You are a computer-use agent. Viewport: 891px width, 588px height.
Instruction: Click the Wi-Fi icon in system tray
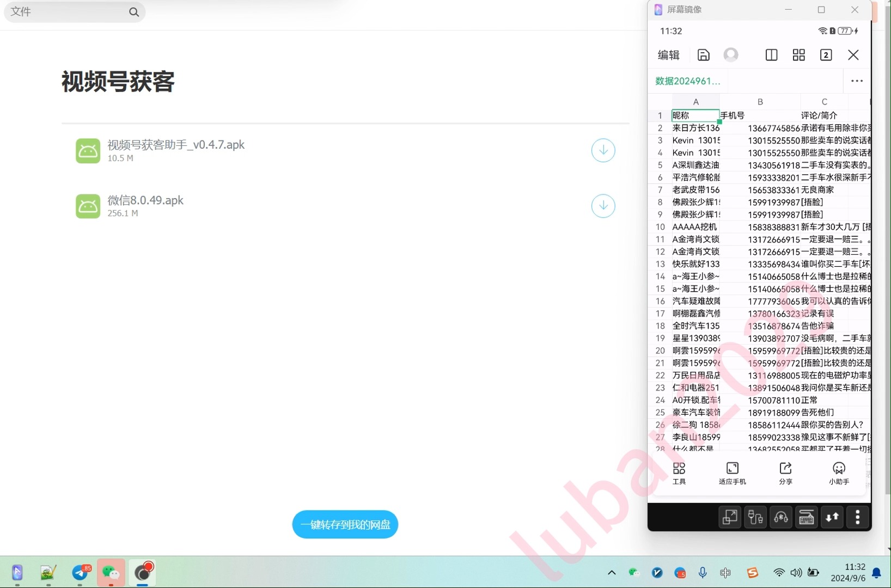(779, 572)
